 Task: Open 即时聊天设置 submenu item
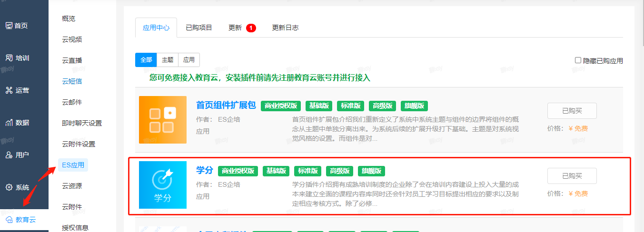[82, 123]
